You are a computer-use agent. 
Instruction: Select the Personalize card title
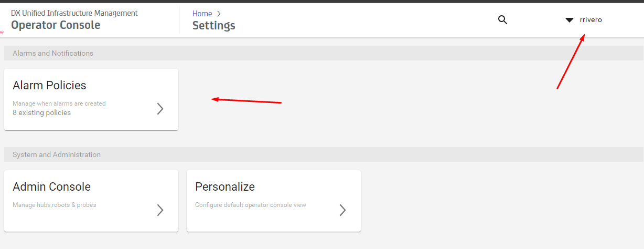click(x=225, y=186)
